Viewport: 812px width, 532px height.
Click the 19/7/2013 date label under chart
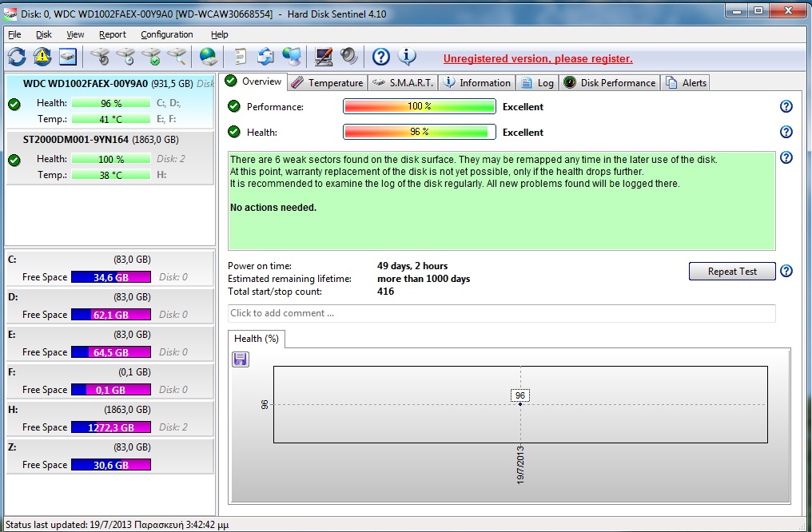(520, 465)
